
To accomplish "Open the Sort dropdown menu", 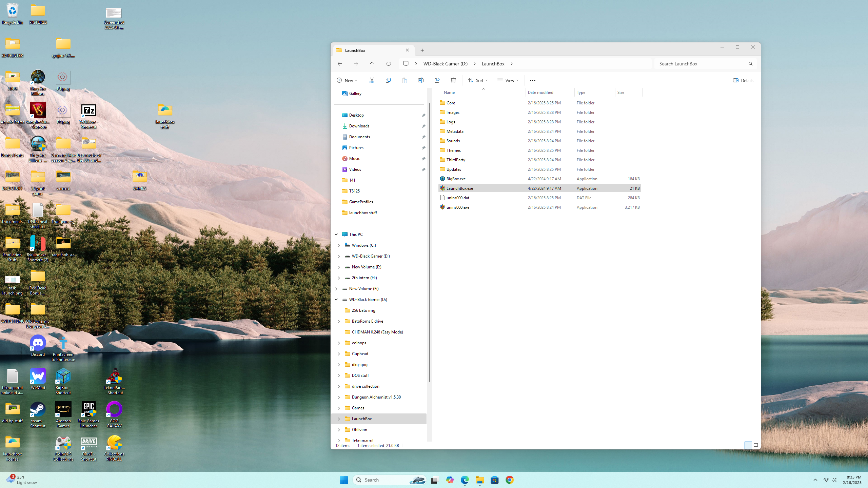I will click(x=478, y=80).
